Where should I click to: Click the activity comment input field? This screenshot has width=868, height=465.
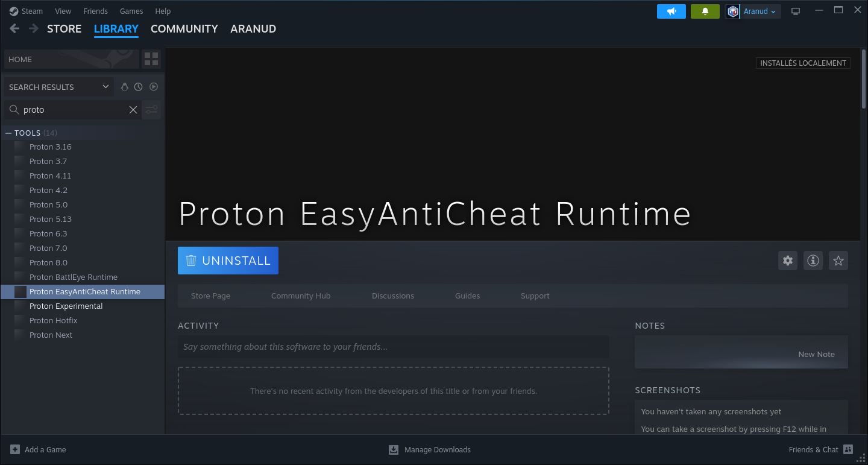click(x=393, y=347)
